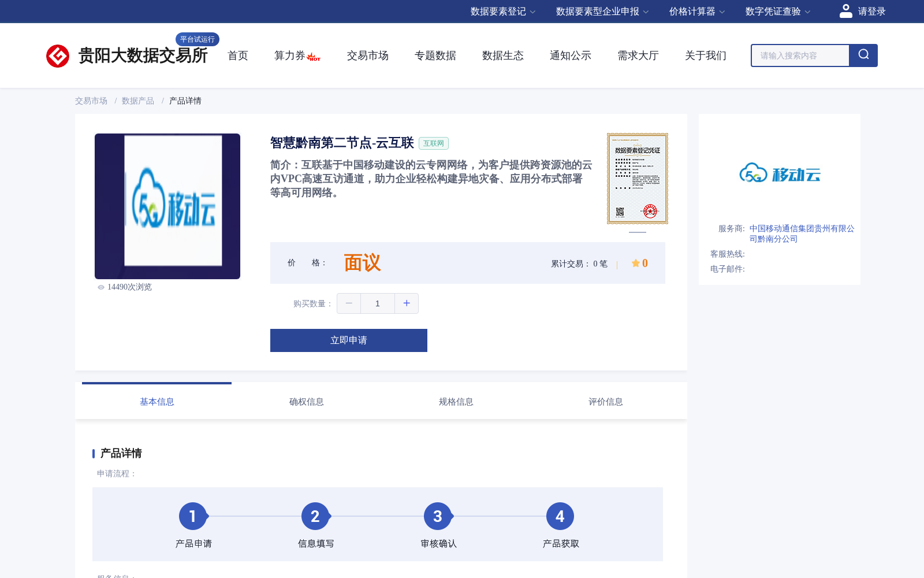
Task: Click the 14490次浏览 text
Action: point(129,287)
